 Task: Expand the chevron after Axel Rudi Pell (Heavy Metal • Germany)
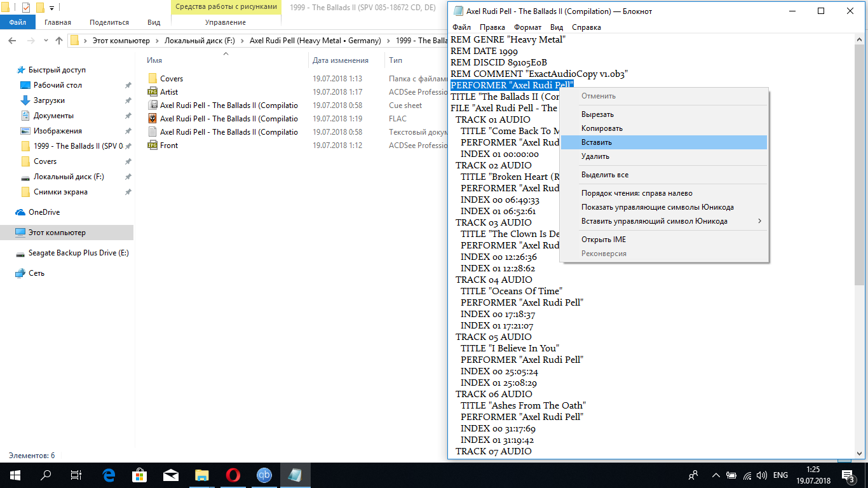coord(388,41)
